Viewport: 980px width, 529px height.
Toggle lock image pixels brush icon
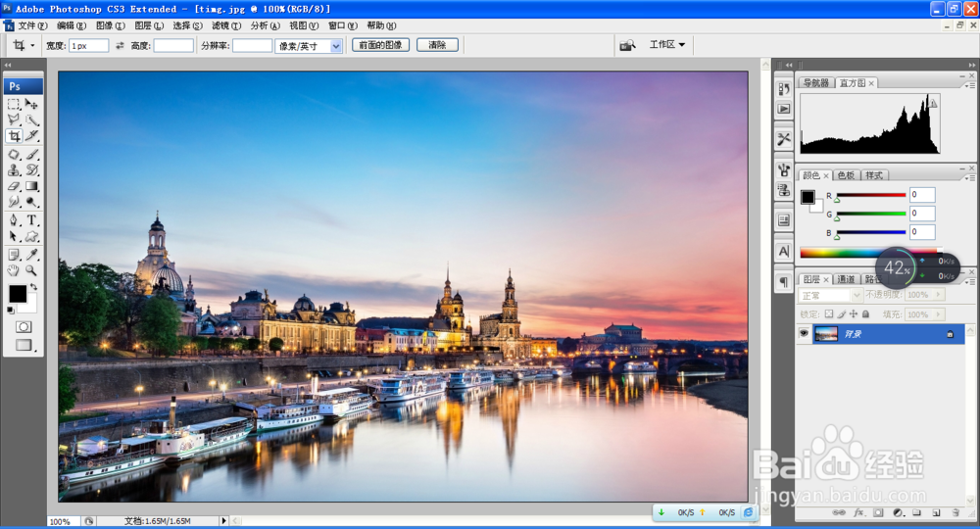[x=841, y=314]
